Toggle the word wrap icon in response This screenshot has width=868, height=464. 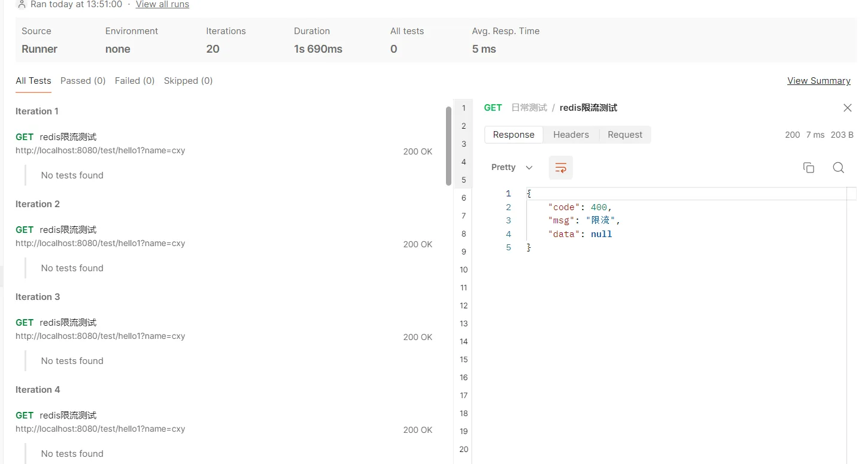(560, 168)
